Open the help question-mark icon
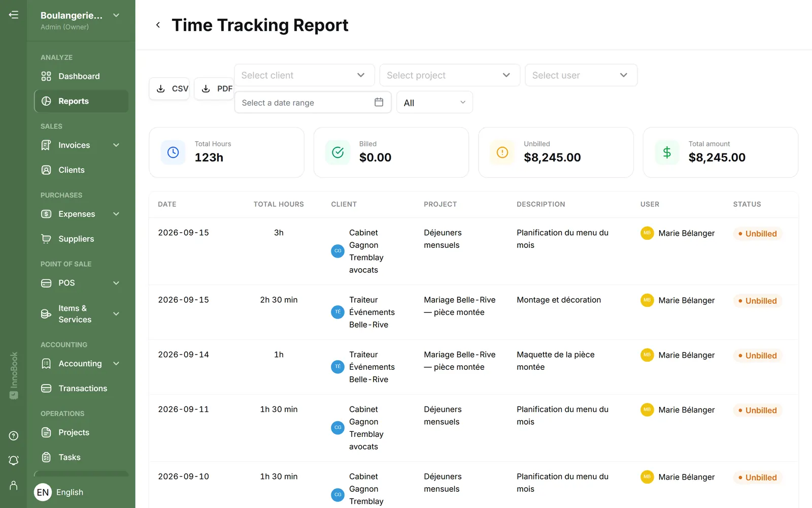Image resolution: width=812 pixels, height=508 pixels. point(14,436)
